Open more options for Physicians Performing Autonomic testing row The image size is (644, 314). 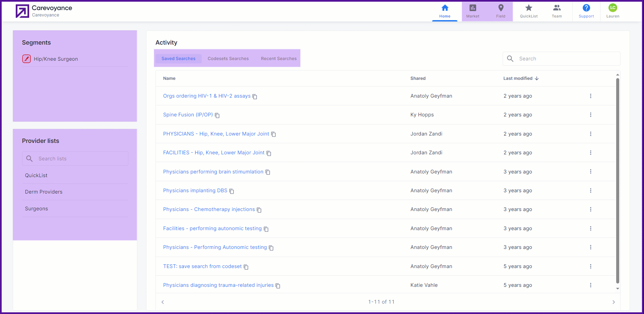point(590,247)
